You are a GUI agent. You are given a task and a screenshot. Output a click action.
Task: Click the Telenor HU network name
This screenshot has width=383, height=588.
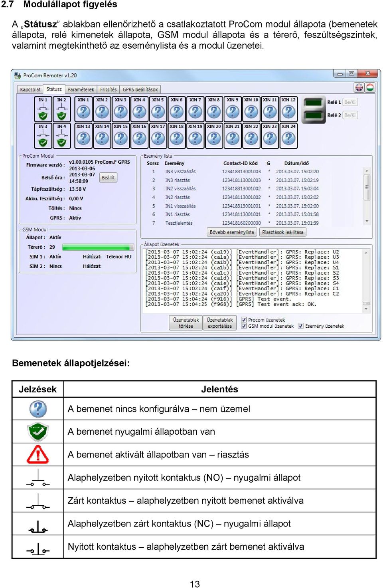(x=118, y=257)
